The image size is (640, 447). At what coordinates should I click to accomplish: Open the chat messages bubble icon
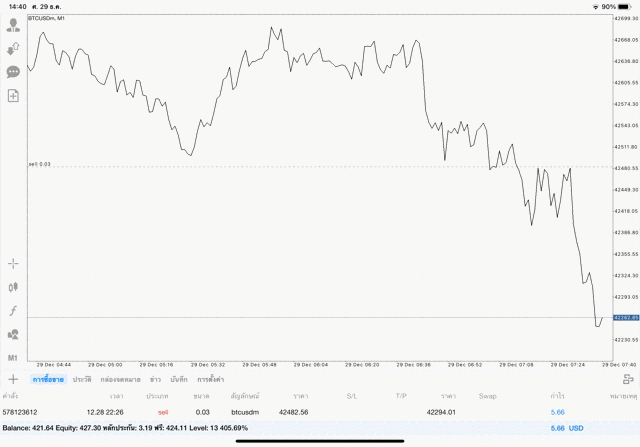pyautogui.click(x=14, y=72)
